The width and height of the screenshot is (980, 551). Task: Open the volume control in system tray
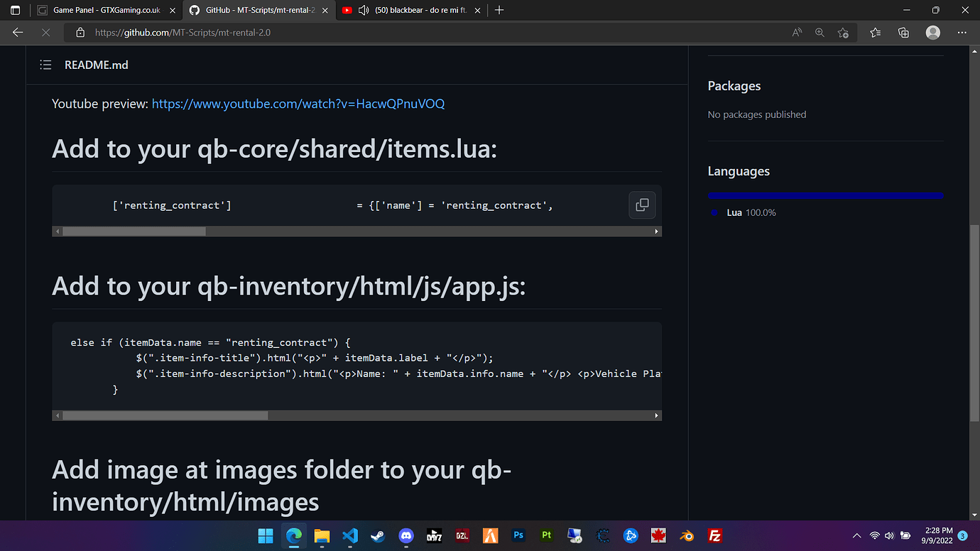click(890, 535)
